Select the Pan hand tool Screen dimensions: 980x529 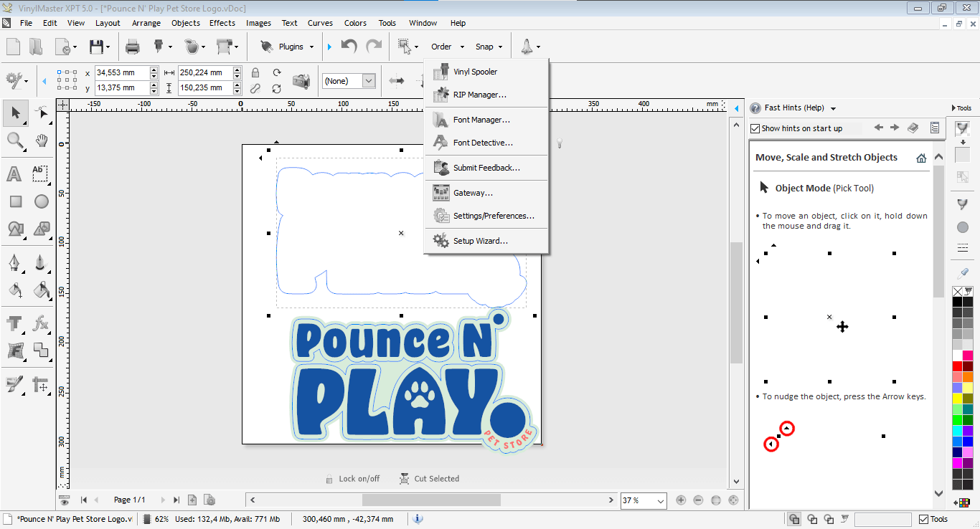[x=42, y=140]
